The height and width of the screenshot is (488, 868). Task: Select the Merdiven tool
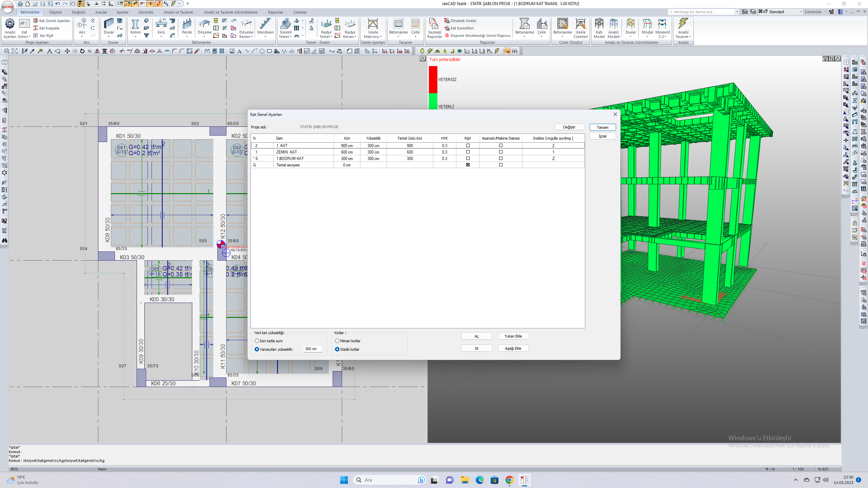[265, 27]
